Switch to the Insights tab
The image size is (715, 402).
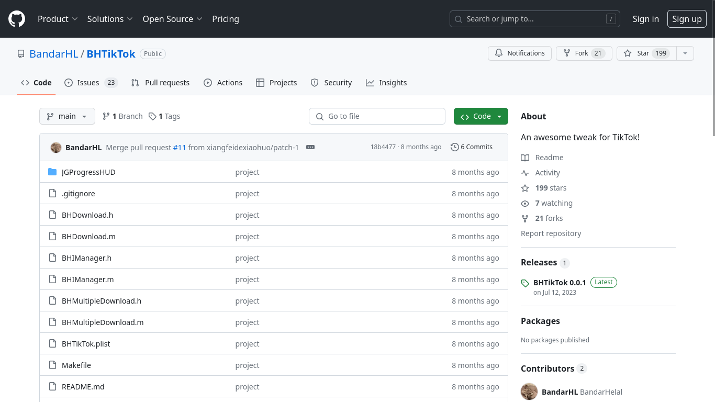click(386, 82)
